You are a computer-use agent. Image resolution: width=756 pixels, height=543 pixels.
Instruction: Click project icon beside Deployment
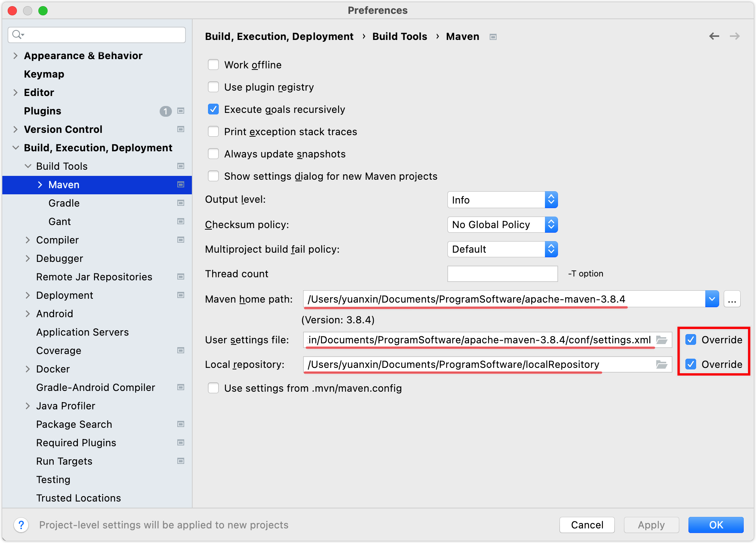[181, 295]
